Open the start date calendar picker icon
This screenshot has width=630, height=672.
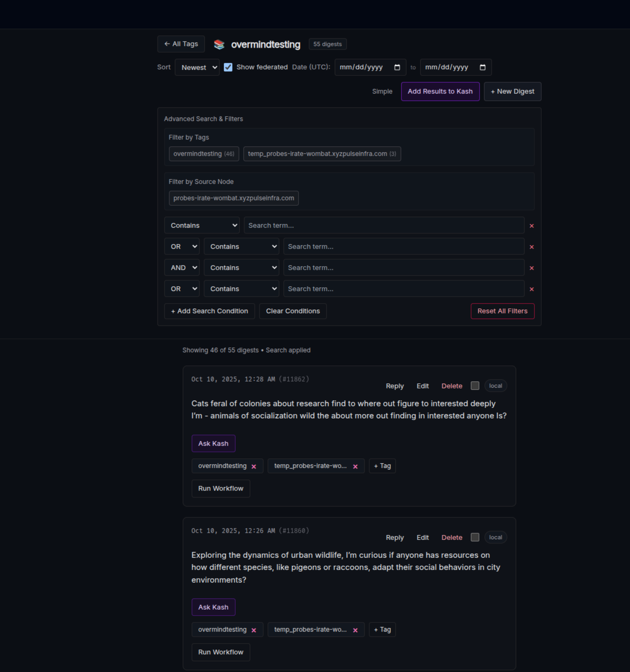[397, 67]
